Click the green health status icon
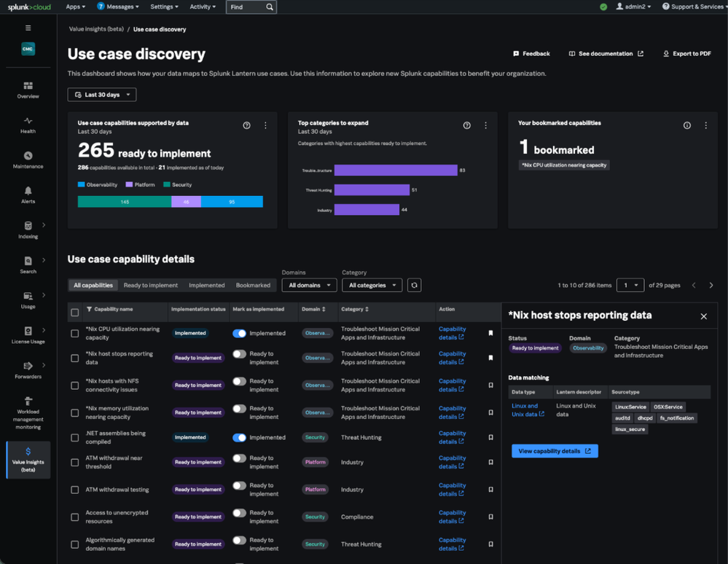 click(x=603, y=7)
